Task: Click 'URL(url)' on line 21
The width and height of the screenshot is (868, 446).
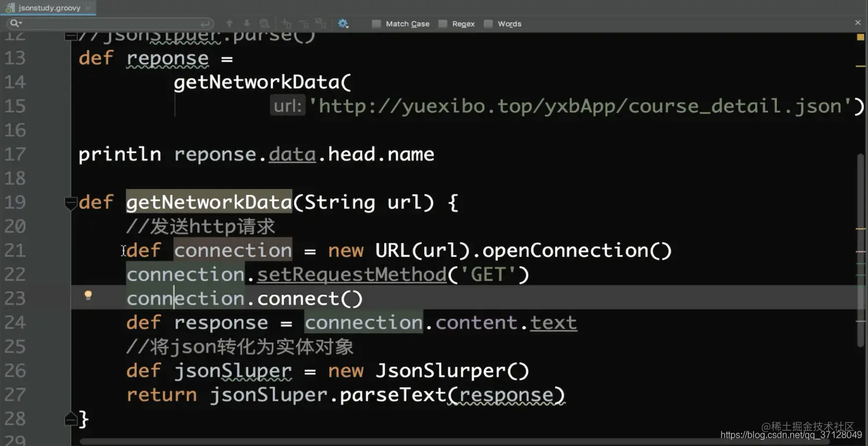Action: click(x=423, y=251)
